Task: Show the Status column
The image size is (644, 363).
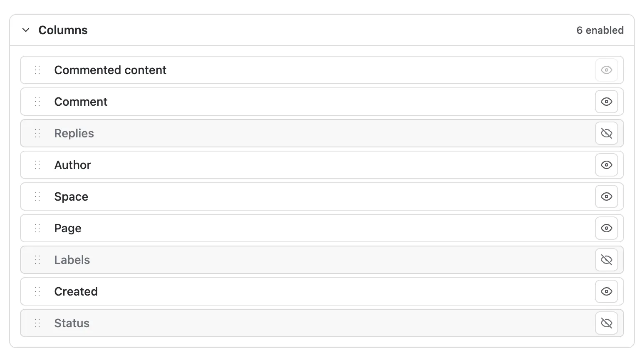Action: point(606,323)
